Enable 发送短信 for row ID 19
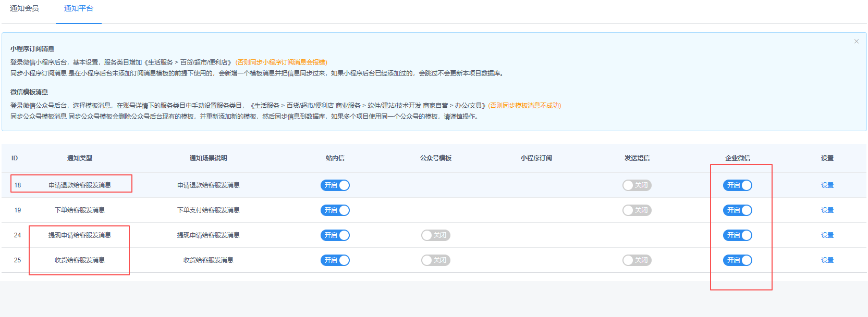Image resolution: width=868 pixels, height=317 pixels. [x=637, y=210]
